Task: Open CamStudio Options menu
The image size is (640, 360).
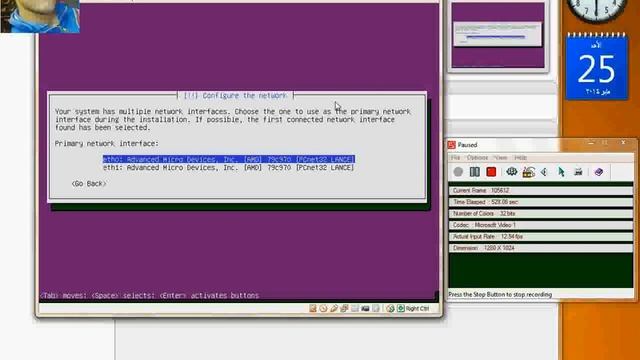Action: point(477,158)
